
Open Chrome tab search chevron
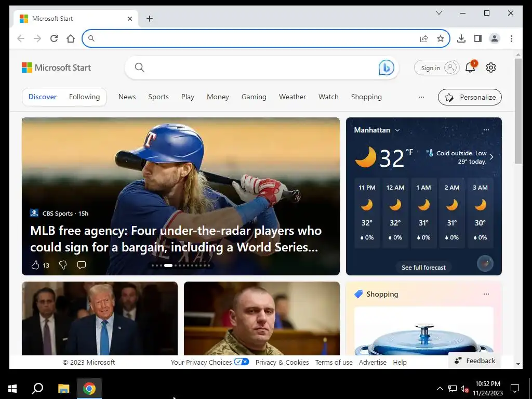(438, 13)
